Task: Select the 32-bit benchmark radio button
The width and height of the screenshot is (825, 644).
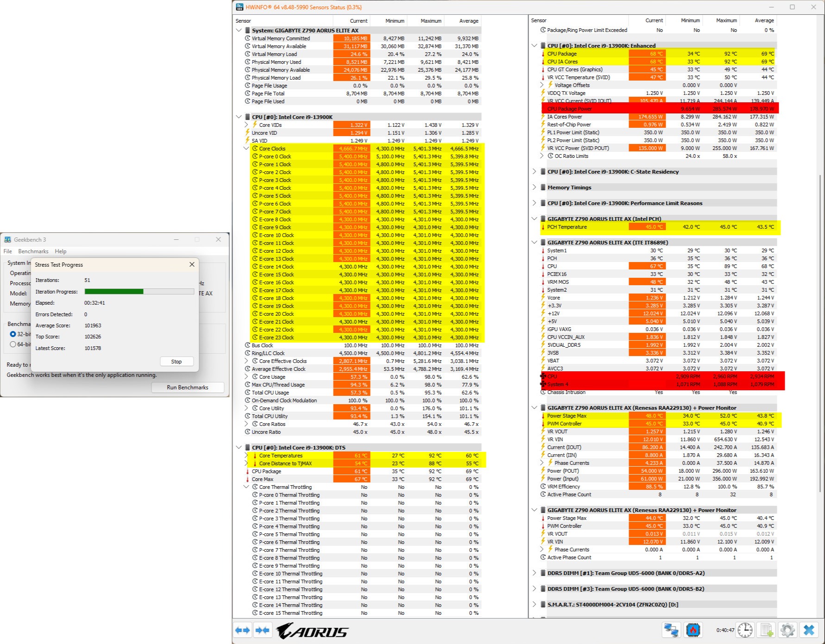Action: click(13, 334)
